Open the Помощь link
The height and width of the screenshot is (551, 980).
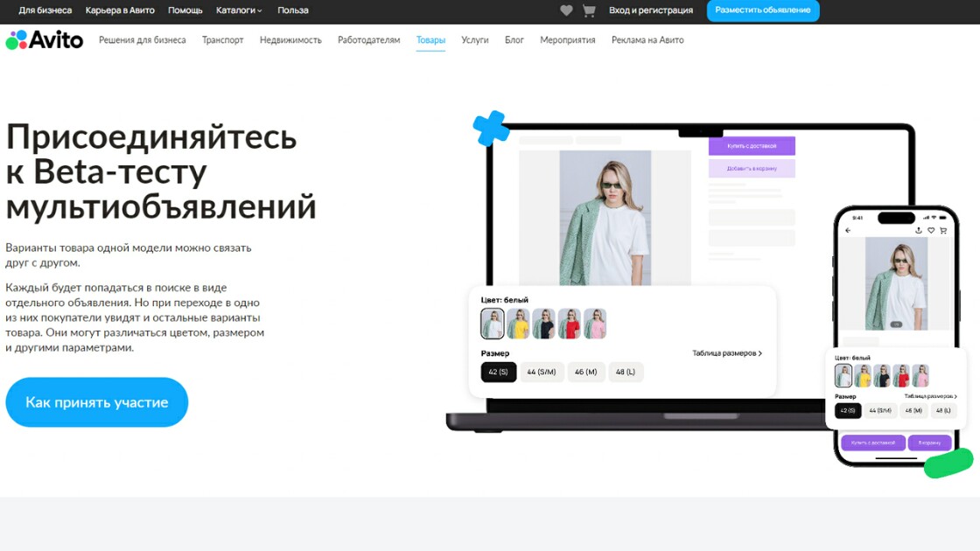(185, 10)
